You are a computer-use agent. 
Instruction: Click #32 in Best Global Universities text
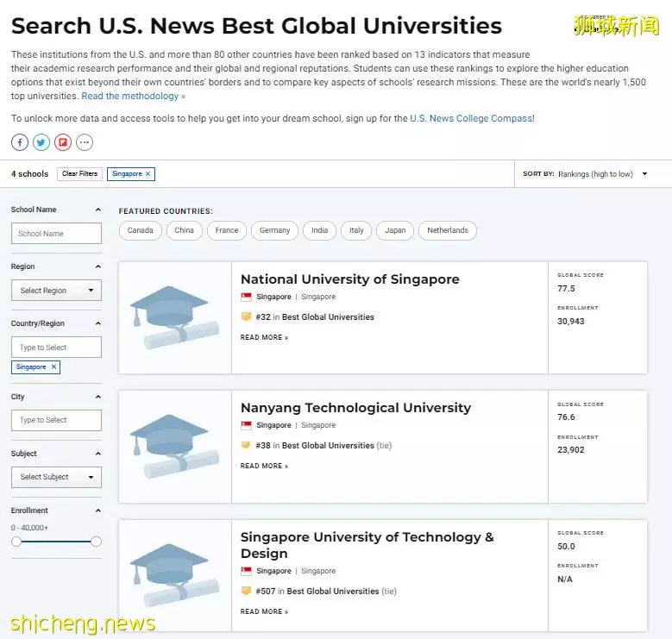(x=315, y=317)
